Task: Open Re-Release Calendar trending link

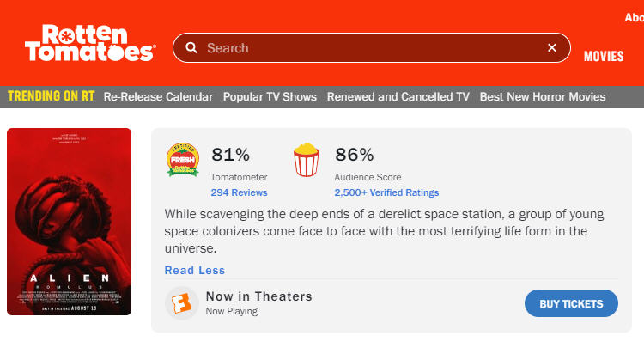Action: (158, 96)
